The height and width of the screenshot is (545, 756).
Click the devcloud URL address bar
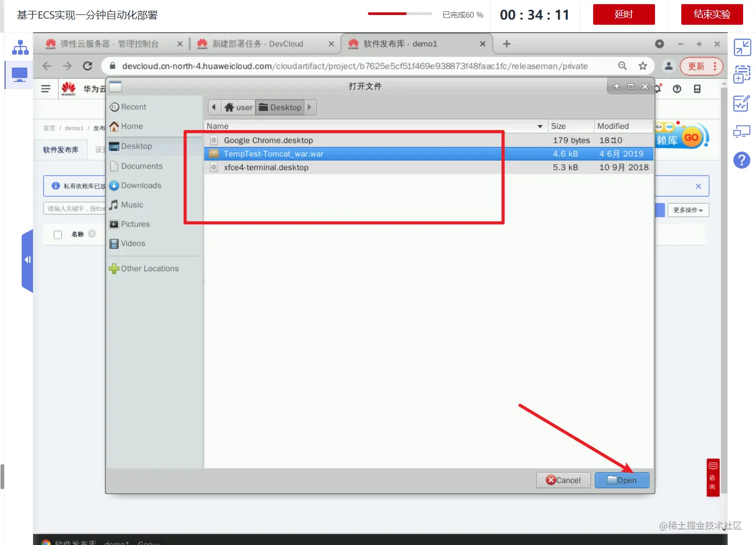[355, 66]
